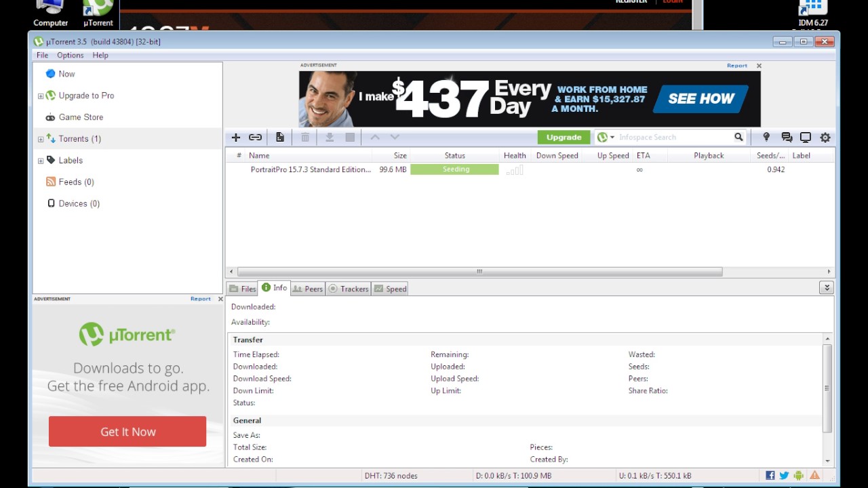Open the Options menu
Viewport: 868px width, 488px height.
point(71,56)
